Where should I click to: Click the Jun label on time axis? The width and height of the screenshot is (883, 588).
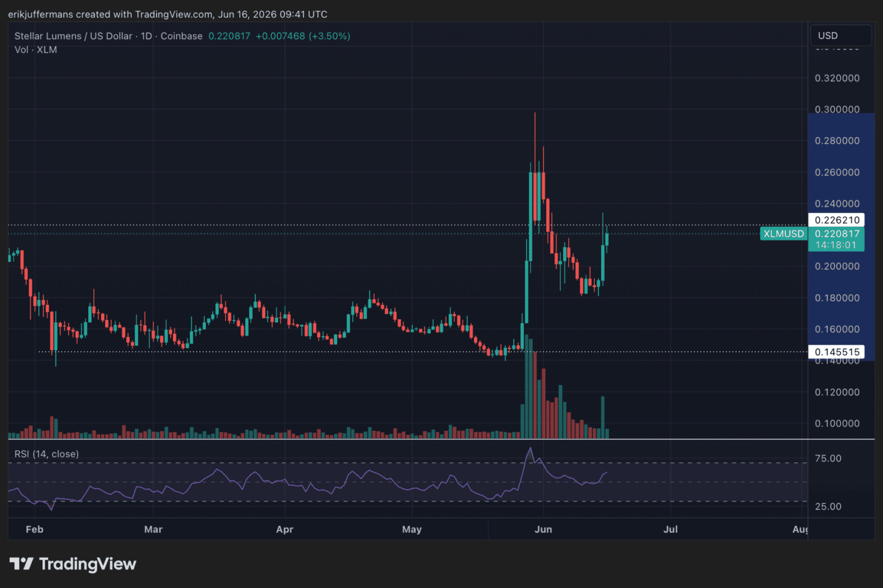click(543, 529)
